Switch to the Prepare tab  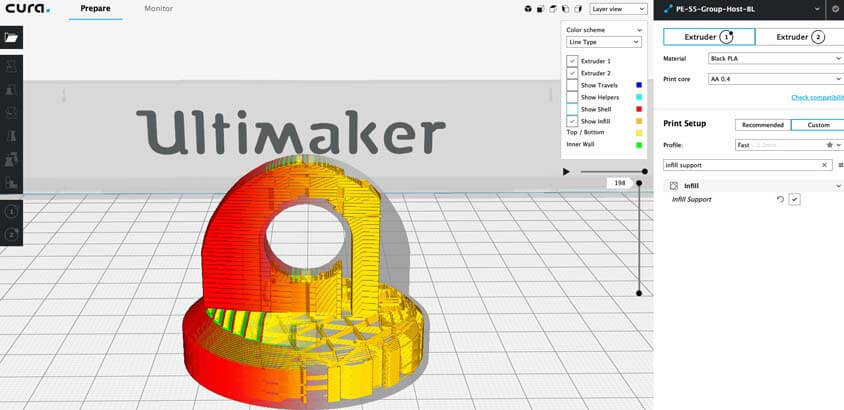click(x=95, y=9)
